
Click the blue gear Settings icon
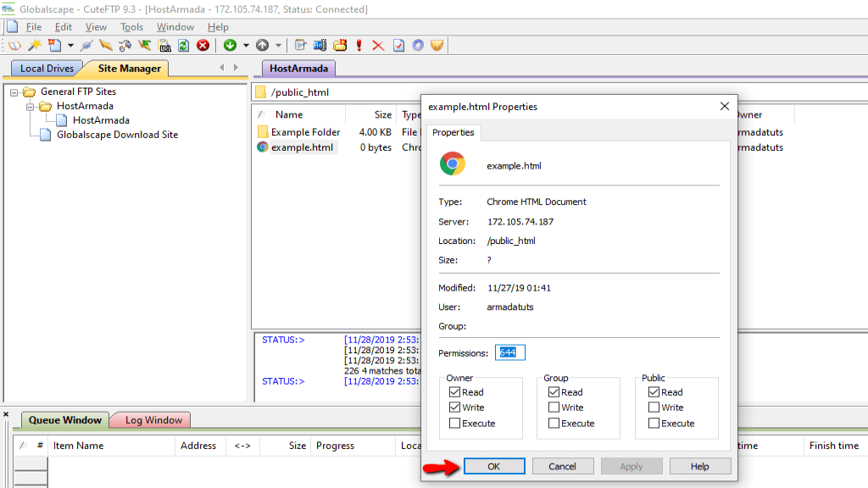pos(418,46)
